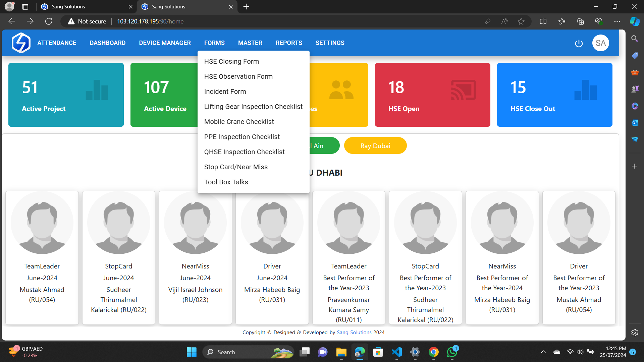Choose Tool Box Talks menu entry
Image resolution: width=644 pixels, height=362 pixels.
pos(226,182)
